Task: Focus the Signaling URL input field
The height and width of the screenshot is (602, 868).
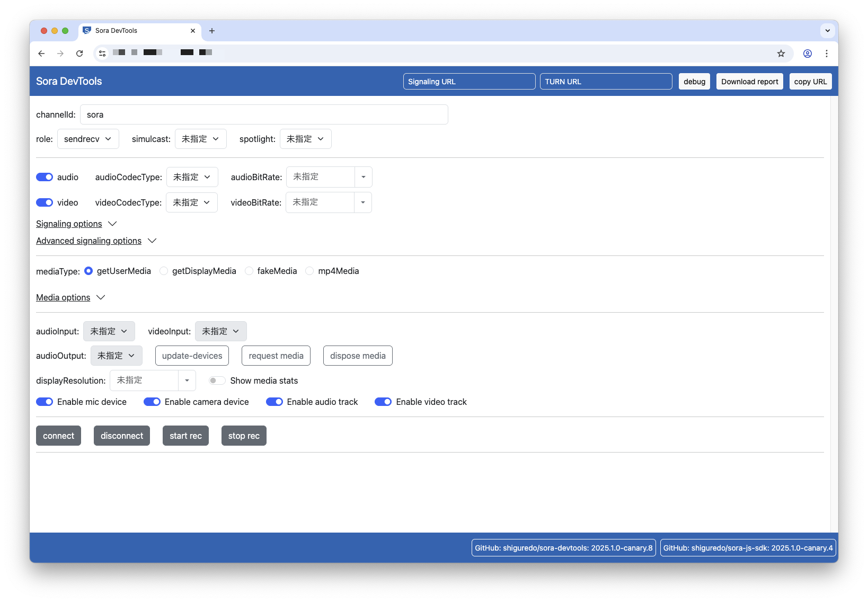Action: click(x=470, y=82)
